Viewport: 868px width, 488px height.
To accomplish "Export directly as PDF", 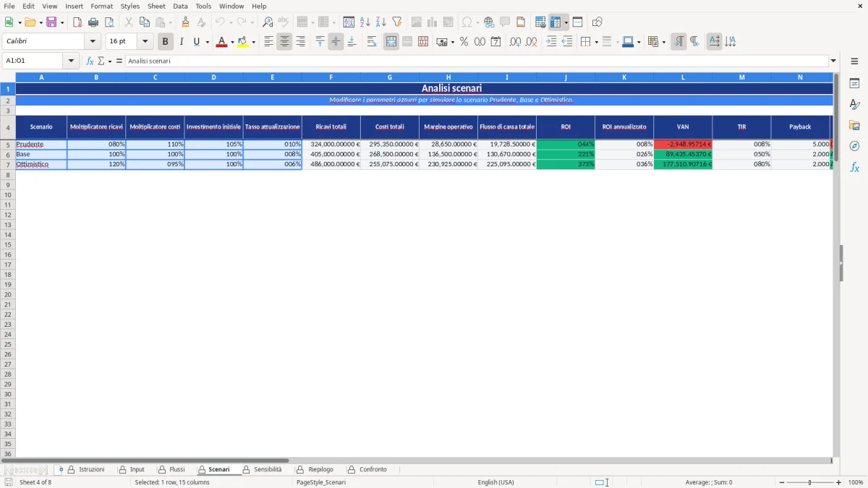I will [x=77, y=22].
